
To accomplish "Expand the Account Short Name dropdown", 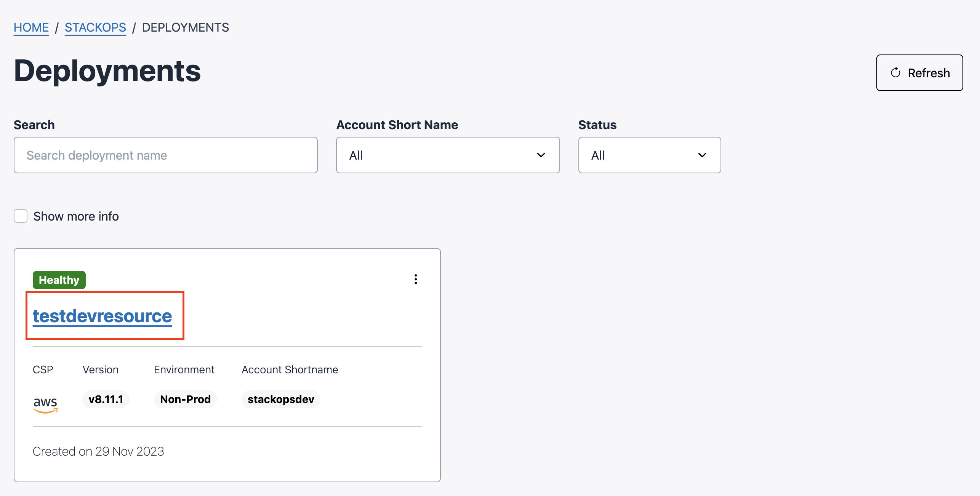I will click(447, 155).
